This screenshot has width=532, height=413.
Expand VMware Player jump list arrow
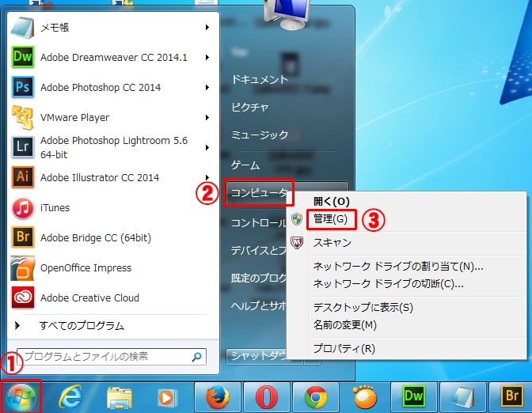(x=207, y=117)
